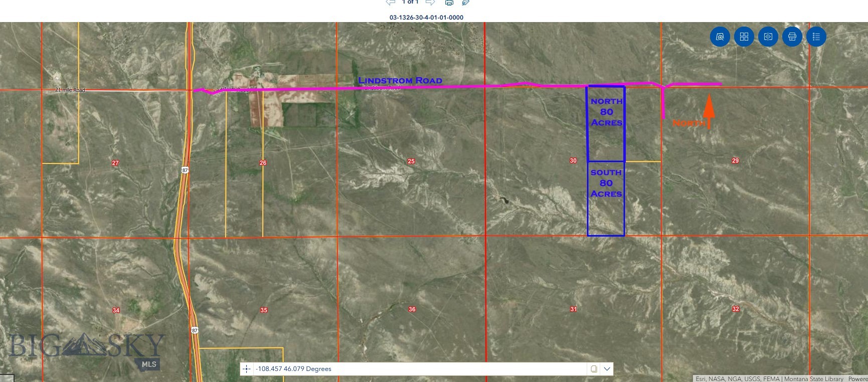Go to the next photo arrow
This screenshot has height=382, width=868.
pyautogui.click(x=430, y=3)
